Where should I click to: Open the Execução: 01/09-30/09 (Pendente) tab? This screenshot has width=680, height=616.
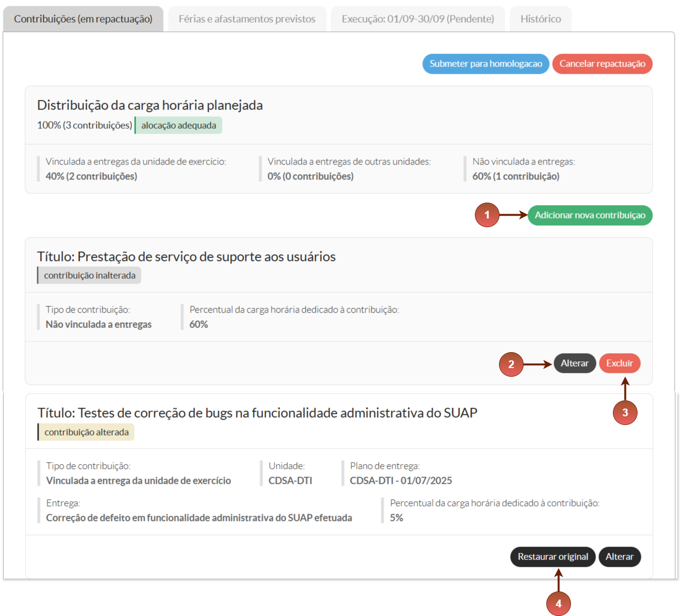[x=417, y=19]
